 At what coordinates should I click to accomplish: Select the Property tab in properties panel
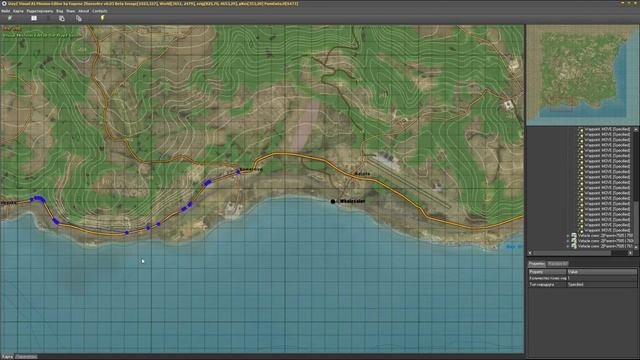pyautogui.click(x=537, y=264)
